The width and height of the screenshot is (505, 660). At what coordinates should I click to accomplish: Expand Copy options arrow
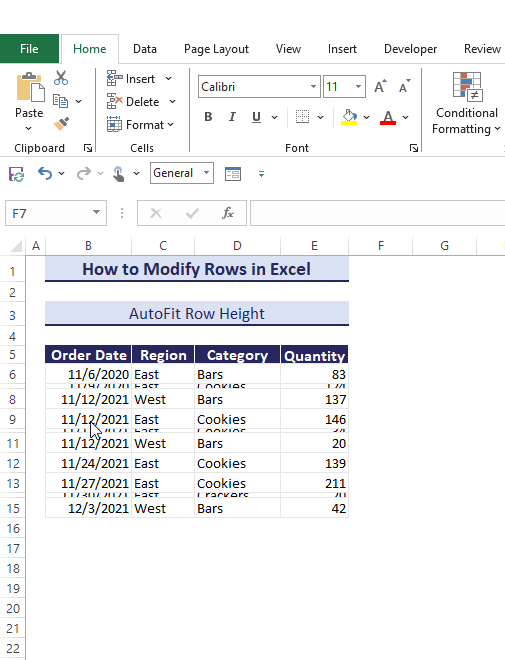[x=78, y=101]
